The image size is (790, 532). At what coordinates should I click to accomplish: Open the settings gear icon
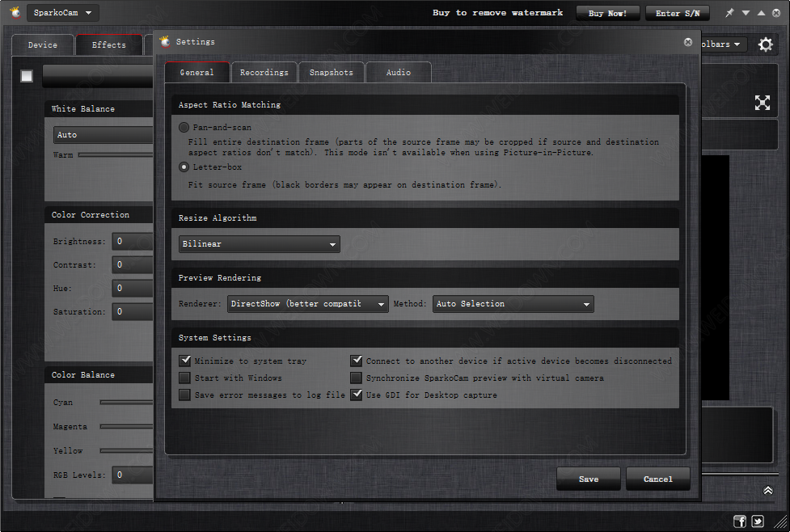tap(765, 44)
